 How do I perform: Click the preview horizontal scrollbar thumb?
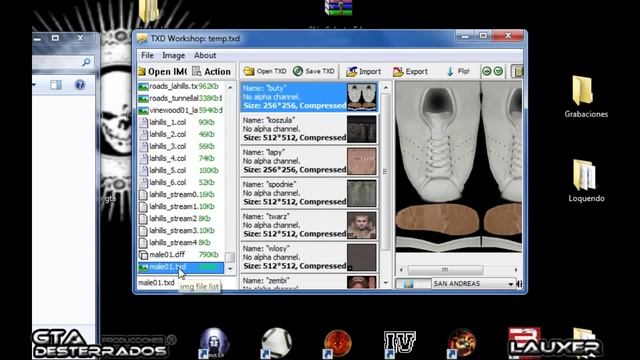coord(445,270)
